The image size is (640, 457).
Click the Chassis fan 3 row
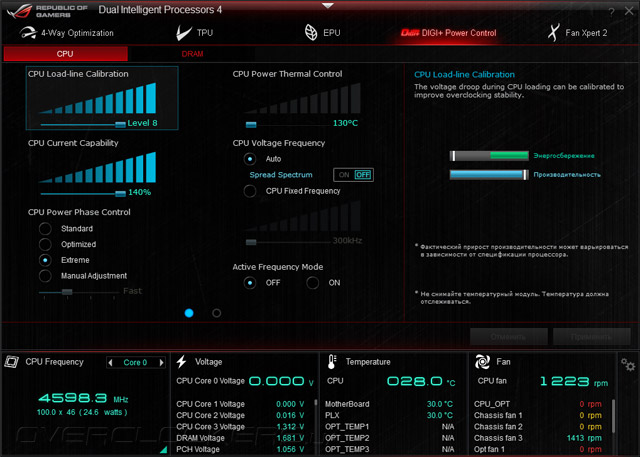pyautogui.click(x=538, y=438)
